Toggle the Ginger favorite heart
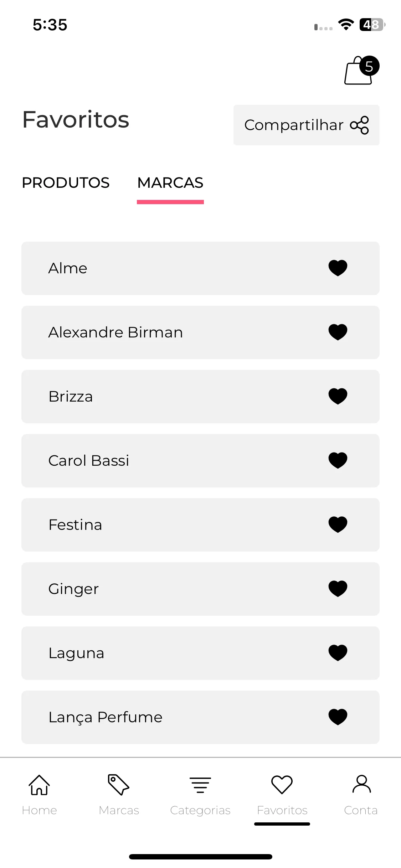This screenshot has width=401, height=868. 338,589
